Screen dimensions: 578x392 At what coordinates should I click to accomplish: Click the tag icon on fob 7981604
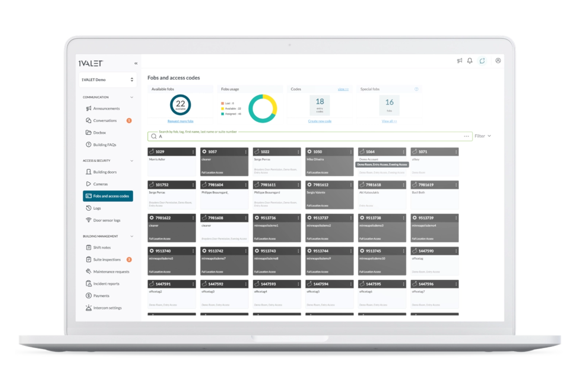(204, 185)
